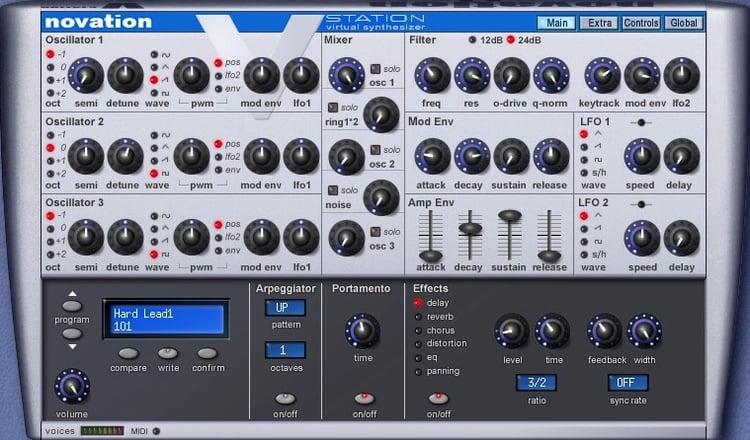Viewport: 750px width, 440px height.
Task: Open Arpeggiator pattern UP selector
Action: click(x=285, y=308)
